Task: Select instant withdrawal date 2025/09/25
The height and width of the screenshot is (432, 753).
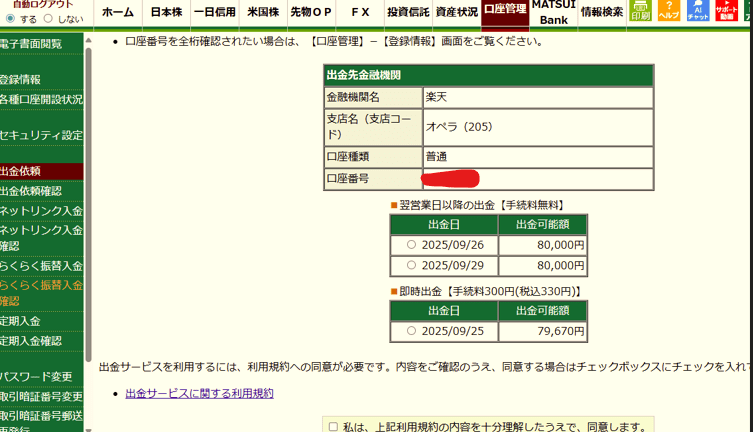Action: click(411, 331)
